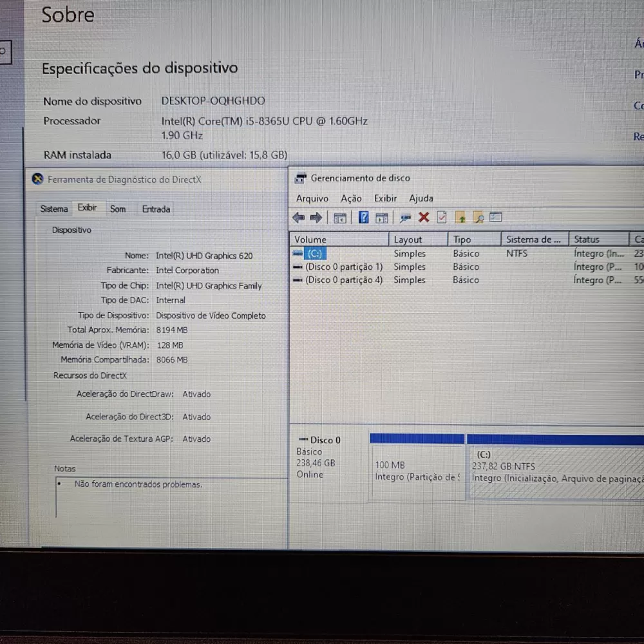The width and height of the screenshot is (644, 644).
Task: Click the Disco 0 disk icon
Action: coord(303,439)
